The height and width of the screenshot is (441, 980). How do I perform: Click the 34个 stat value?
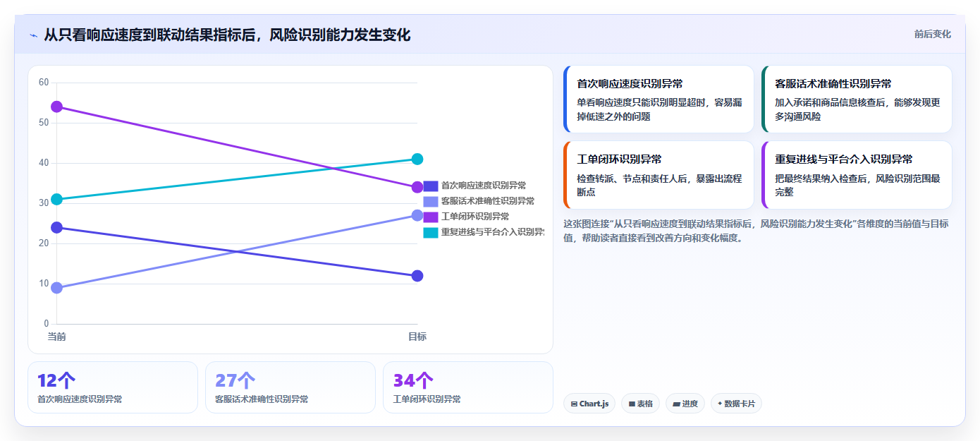point(412,380)
